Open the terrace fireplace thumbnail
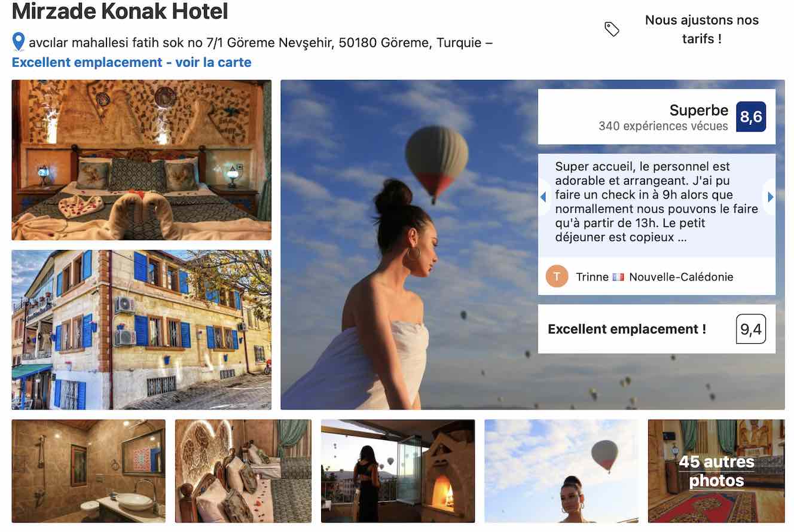This screenshot has width=794, height=532. tap(398, 471)
